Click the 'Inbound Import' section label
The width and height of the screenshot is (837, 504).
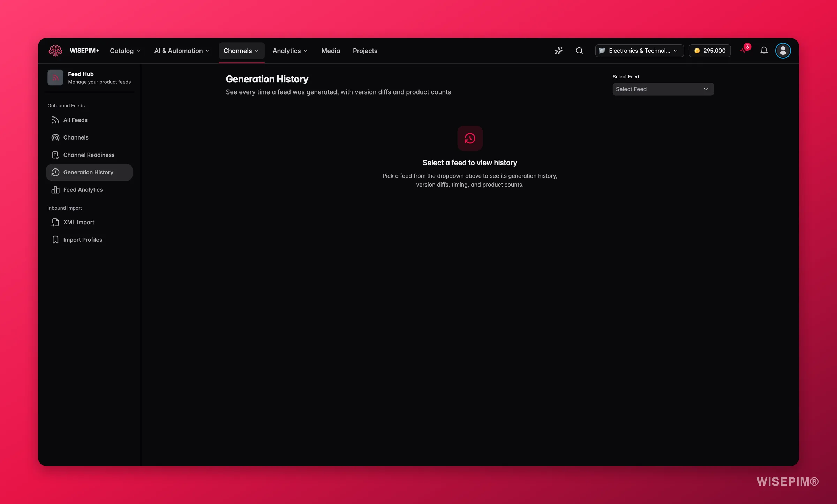(x=65, y=208)
